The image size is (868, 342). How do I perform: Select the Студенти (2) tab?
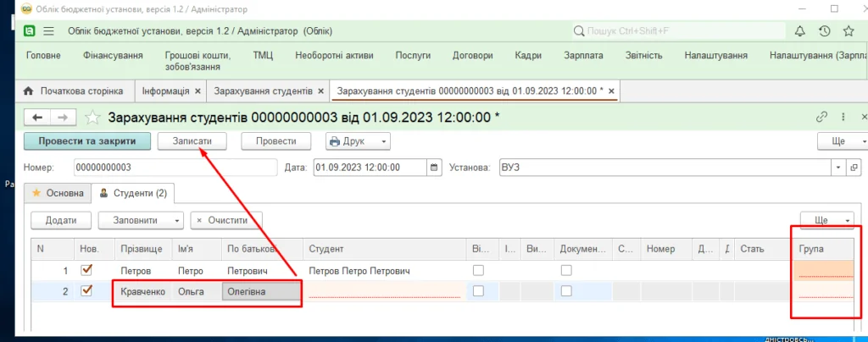[133, 193]
